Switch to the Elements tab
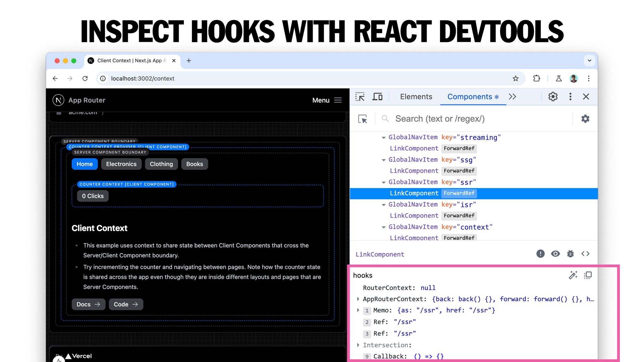644x362 pixels. 416,97
